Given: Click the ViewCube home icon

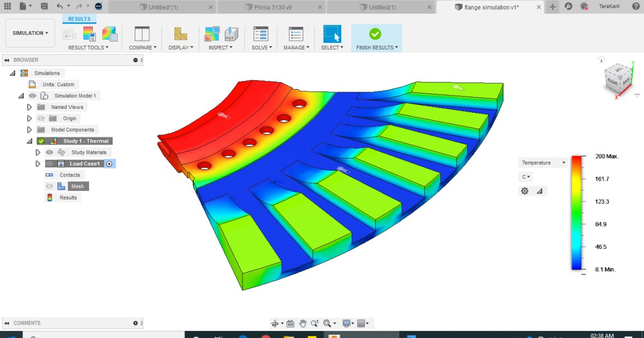Looking at the screenshot, I should tap(602, 60).
